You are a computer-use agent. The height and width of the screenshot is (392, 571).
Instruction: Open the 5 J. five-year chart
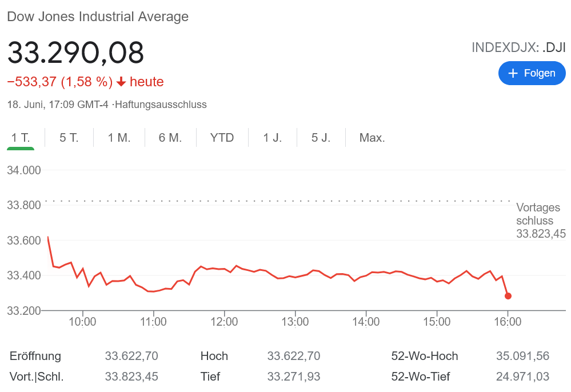[x=321, y=138]
